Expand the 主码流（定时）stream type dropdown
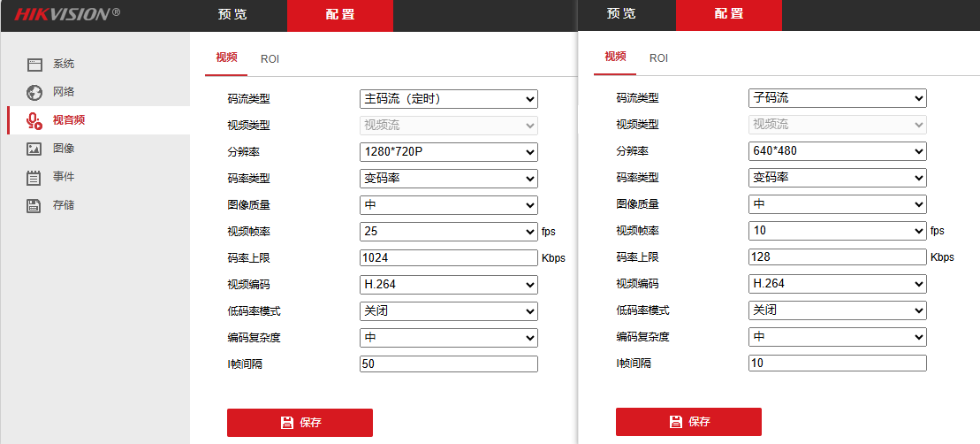980x444 pixels. click(x=449, y=99)
